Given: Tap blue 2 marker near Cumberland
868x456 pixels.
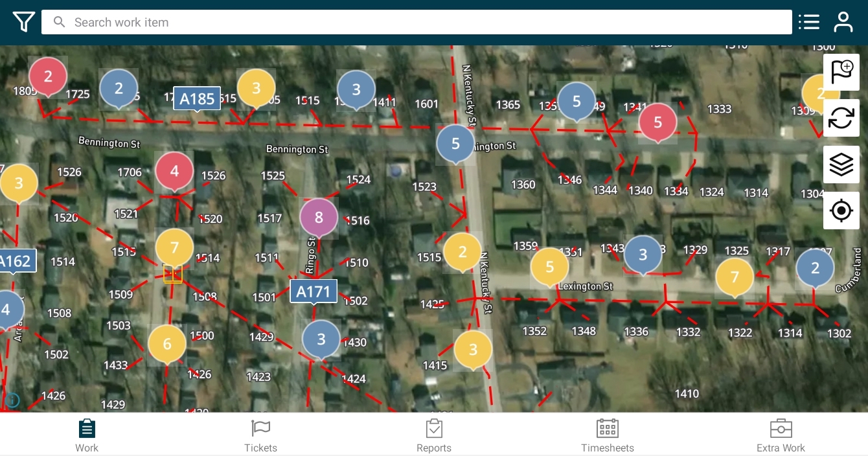Looking at the screenshot, I should [815, 269].
